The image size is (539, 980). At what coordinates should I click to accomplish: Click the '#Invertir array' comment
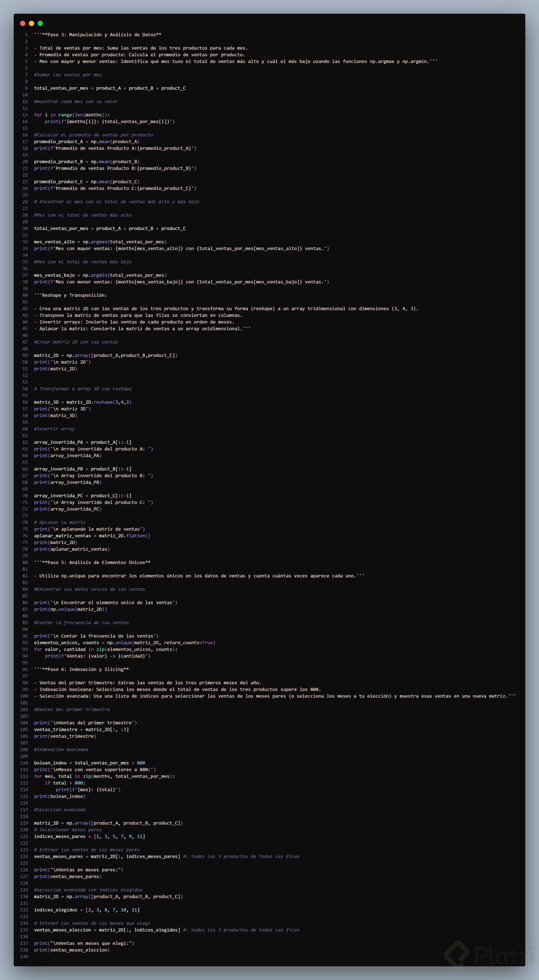coord(54,429)
